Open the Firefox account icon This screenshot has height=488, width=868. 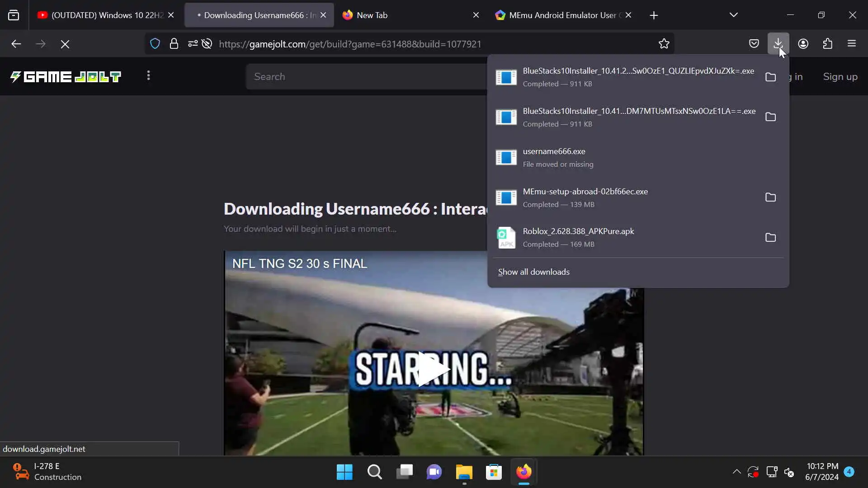[803, 44]
